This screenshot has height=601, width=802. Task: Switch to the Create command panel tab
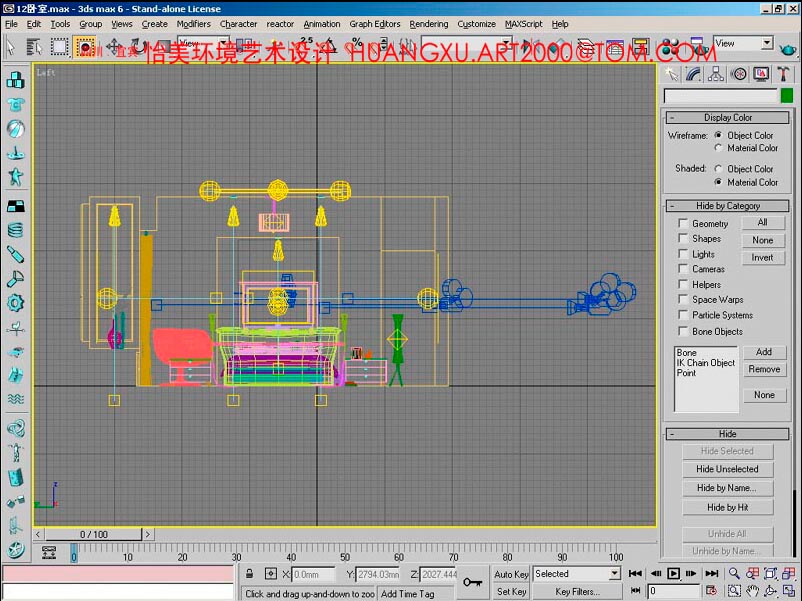click(x=671, y=75)
